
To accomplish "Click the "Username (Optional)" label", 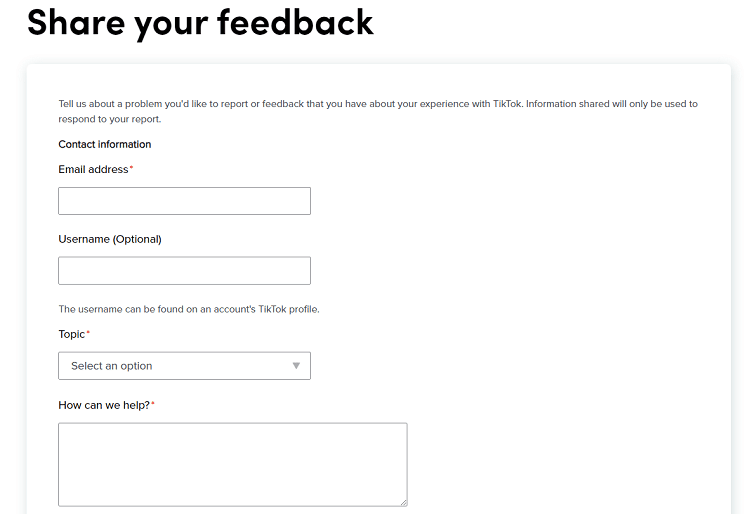I will point(109,239).
